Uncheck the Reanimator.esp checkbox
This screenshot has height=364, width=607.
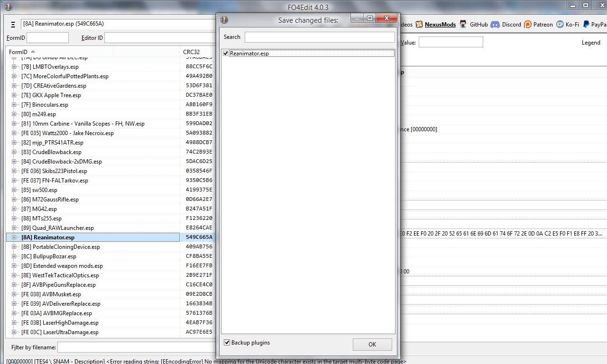(x=226, y=54)
